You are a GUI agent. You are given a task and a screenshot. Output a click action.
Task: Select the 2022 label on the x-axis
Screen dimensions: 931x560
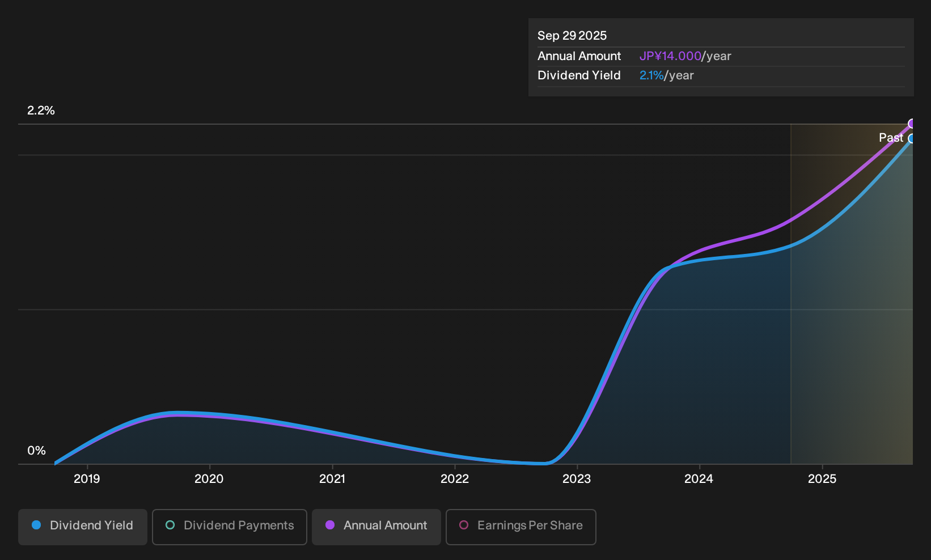(455, 479)
